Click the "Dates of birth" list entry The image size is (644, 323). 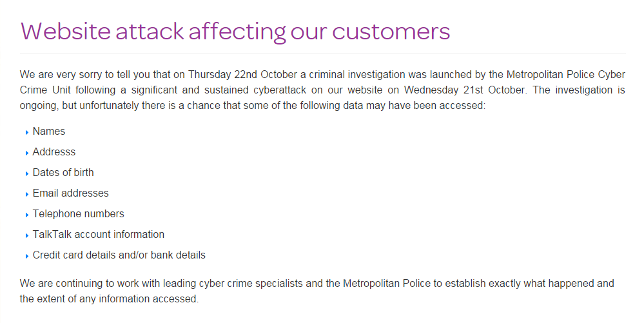pos(63,173)
